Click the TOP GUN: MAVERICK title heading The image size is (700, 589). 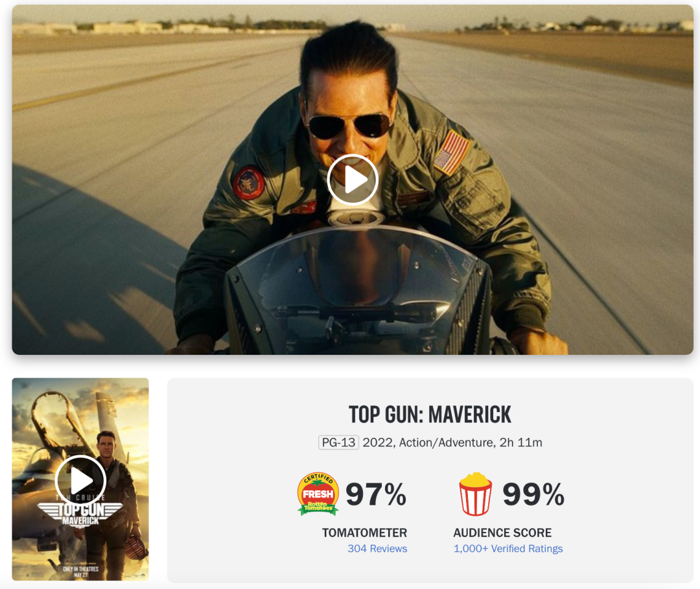pyautogui.click(x=430, y=415)
